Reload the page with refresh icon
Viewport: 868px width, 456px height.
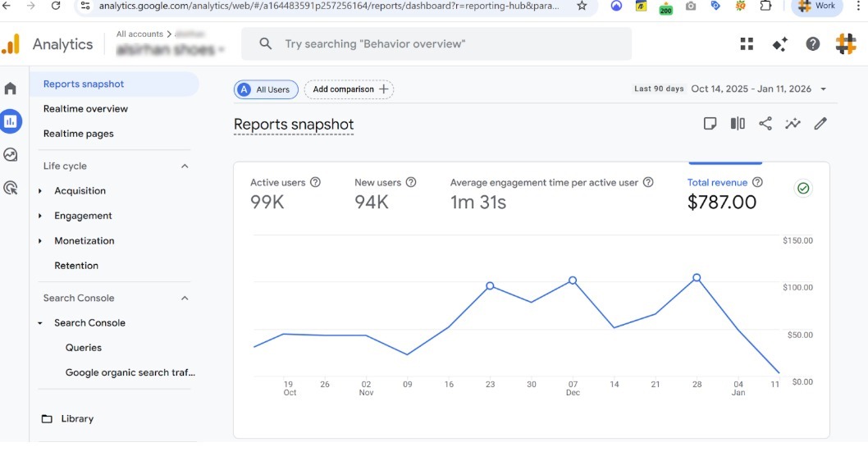click(55, 6)
